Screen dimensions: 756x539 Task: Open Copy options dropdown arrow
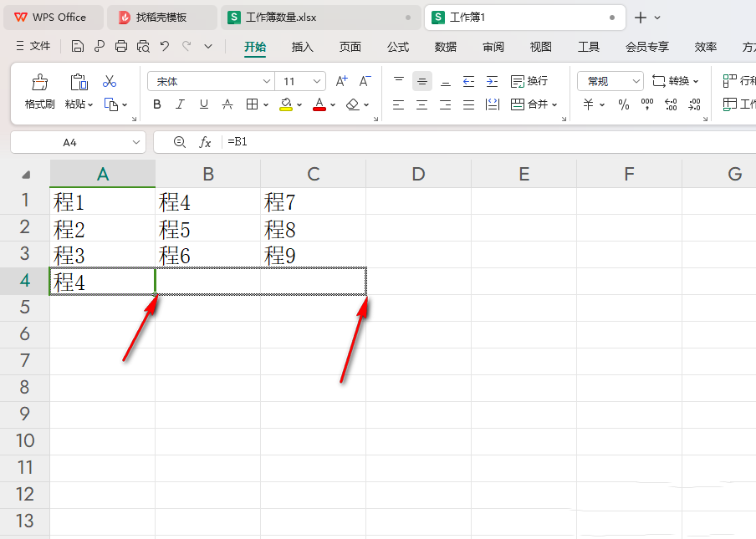[x=125, y=104]
